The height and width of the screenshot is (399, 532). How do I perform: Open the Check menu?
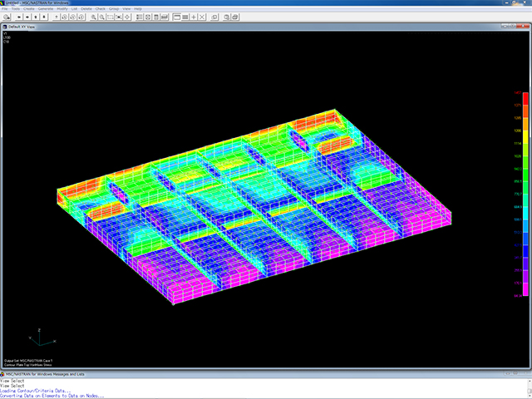(x=100, y=8)
